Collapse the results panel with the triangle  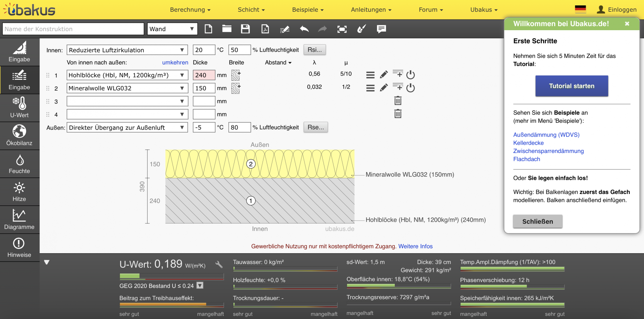pyautogui.click(x=47, y=262)
